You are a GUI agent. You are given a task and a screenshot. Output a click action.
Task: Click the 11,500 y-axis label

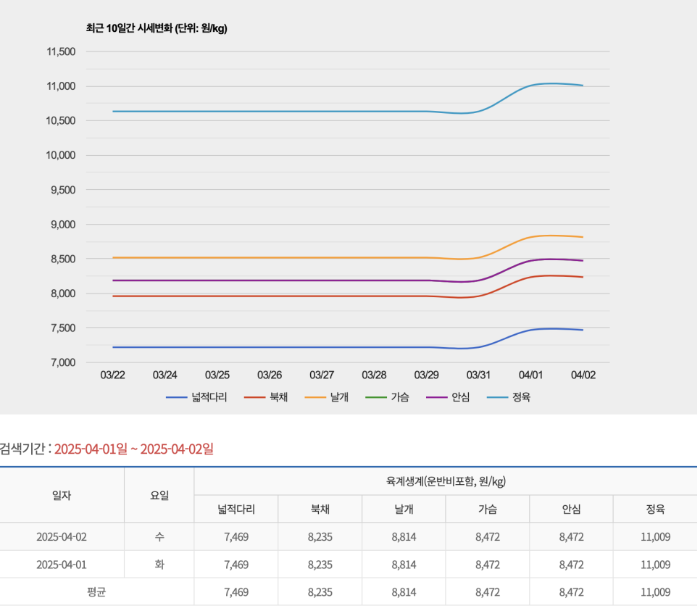[x=61, y=51]
